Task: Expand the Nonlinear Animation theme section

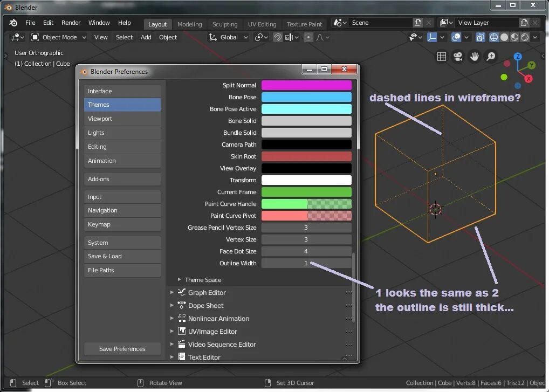Action: point(210,319)
